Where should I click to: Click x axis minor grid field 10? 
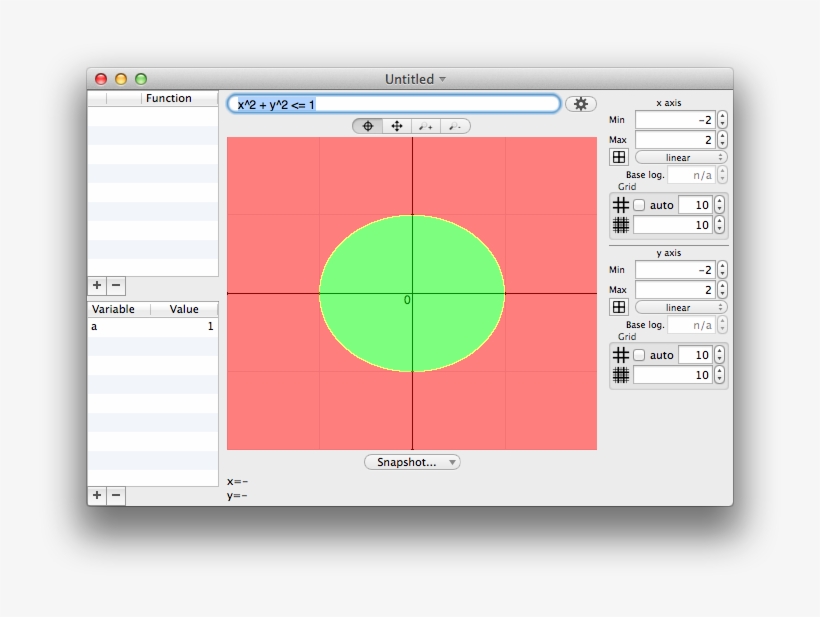point(673,225)
